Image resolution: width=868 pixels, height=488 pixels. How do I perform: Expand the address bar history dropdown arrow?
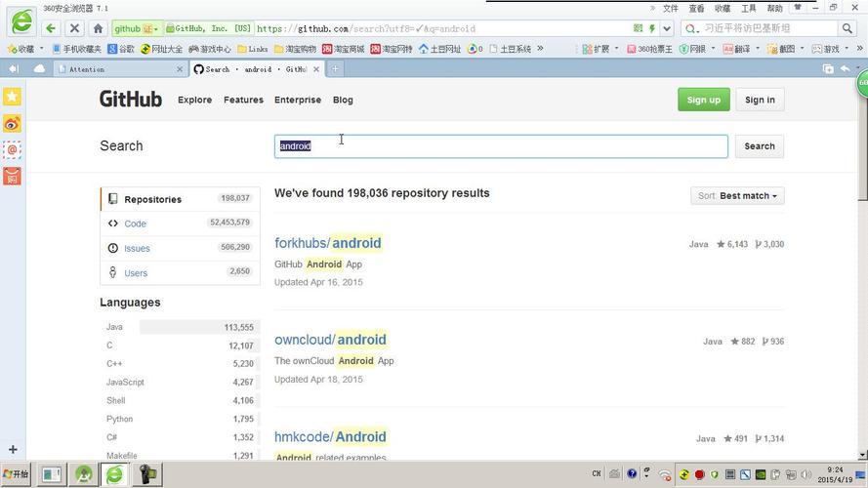pos(667,28)
